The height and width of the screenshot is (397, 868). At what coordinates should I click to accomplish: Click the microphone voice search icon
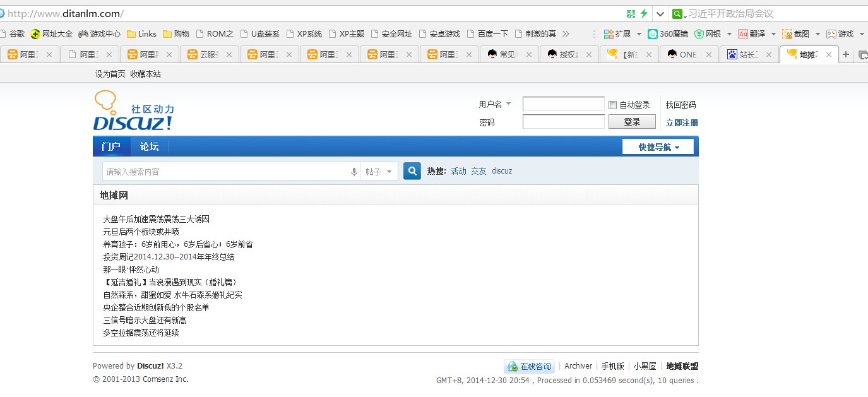coord(354,172)
